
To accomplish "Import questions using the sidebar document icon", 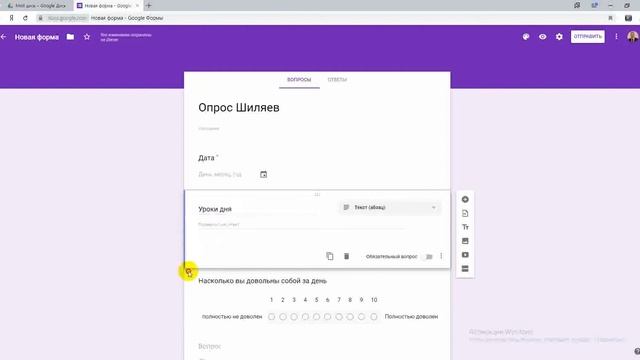I will 465,213.
